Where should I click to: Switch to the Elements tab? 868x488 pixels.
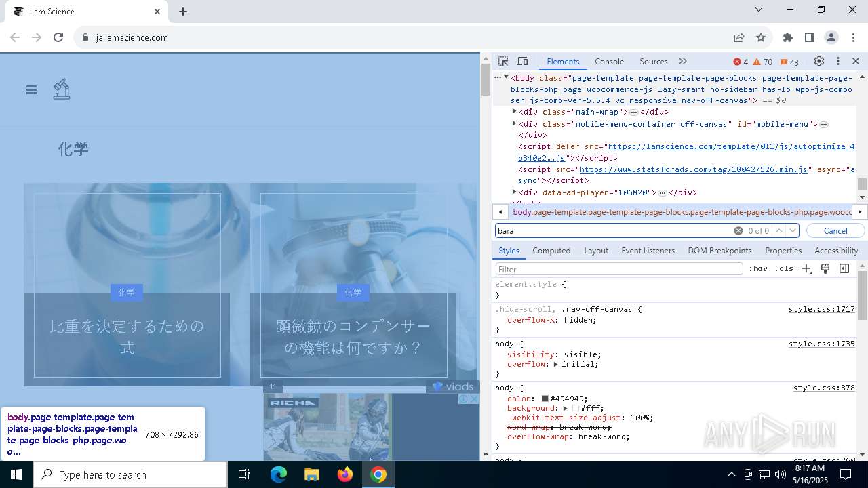coord(563,62)
